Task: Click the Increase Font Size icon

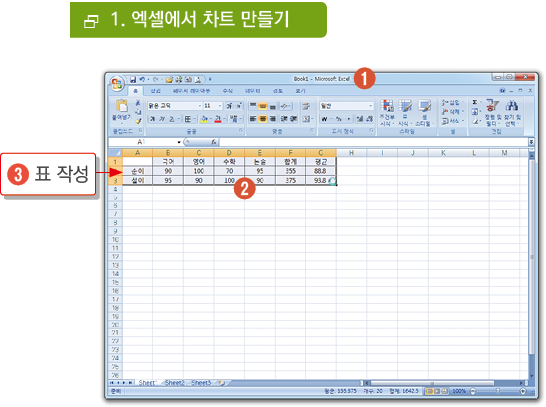Action: [229, 105]
